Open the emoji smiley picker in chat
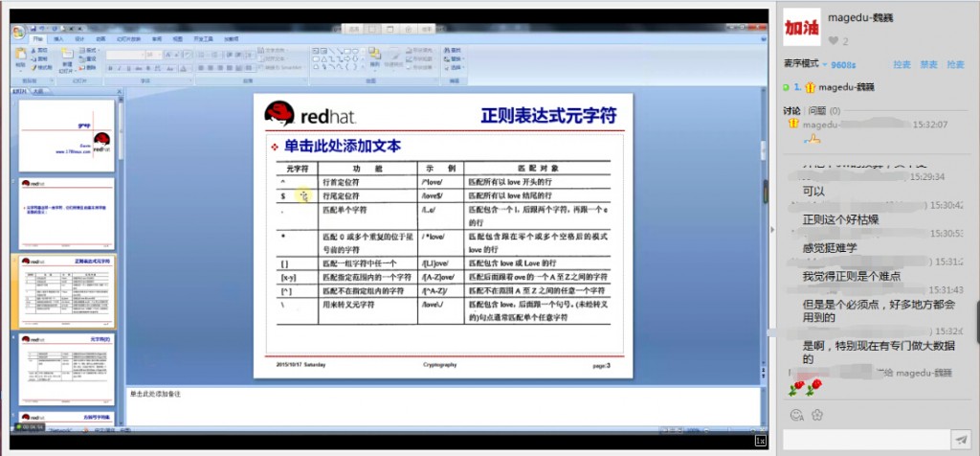Image resolution: width=980 pixels, height=456 pixels. coord(795,414)
